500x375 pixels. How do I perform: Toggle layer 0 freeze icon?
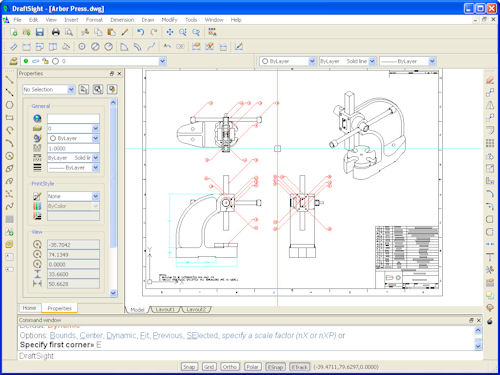coord(35,61)
